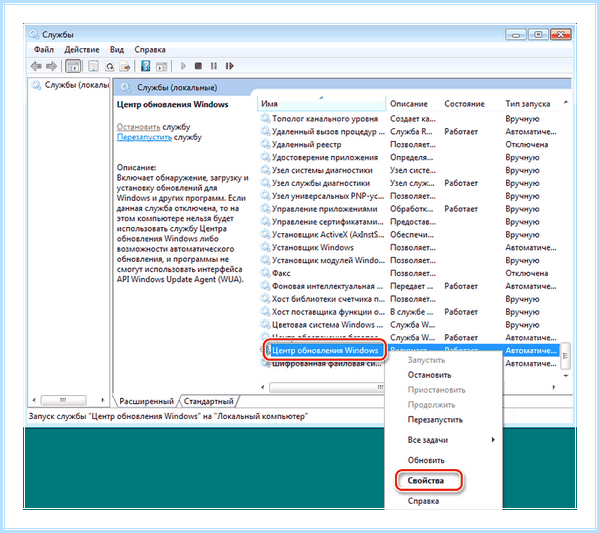
Task: Click gear icon of Тополог канального уровня
Action: [265, 119]
